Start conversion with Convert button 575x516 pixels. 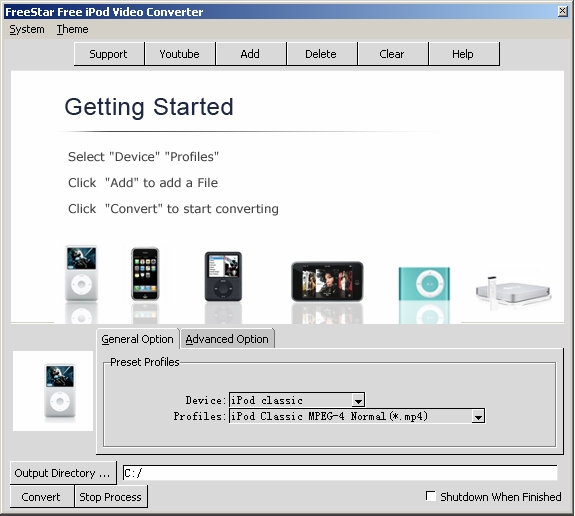41,497
